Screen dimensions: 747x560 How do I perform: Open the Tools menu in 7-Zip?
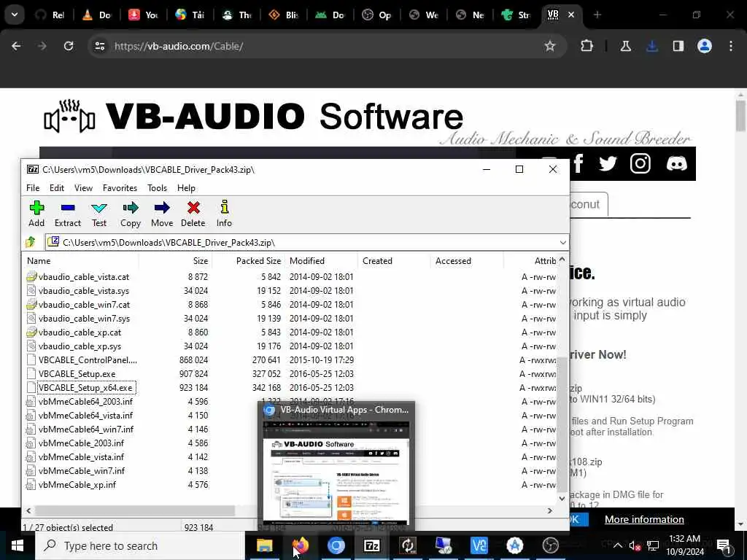[x=158, y=188]
